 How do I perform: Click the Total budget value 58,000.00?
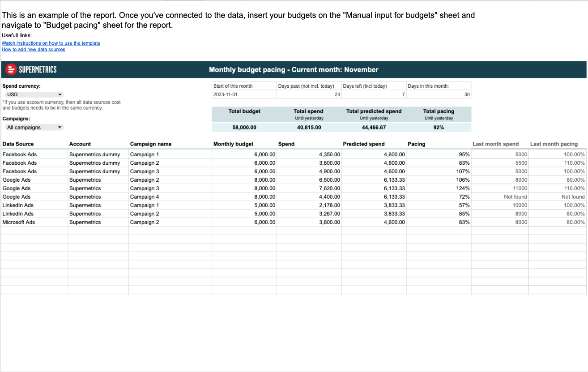coord(244,128)
